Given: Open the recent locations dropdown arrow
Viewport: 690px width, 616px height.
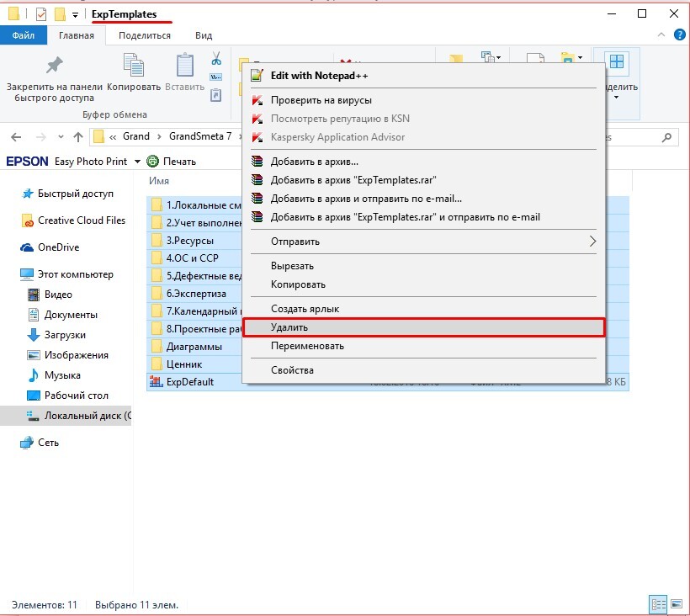Looking at the screenshot, I should click(61, 137).
